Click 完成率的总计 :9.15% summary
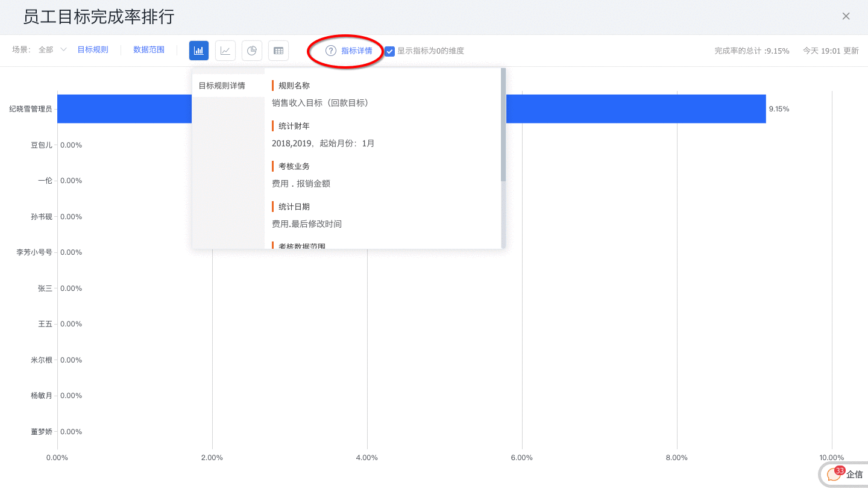Image resolution: width=868 pixels, height=492 pixels. tap(752, 51)
